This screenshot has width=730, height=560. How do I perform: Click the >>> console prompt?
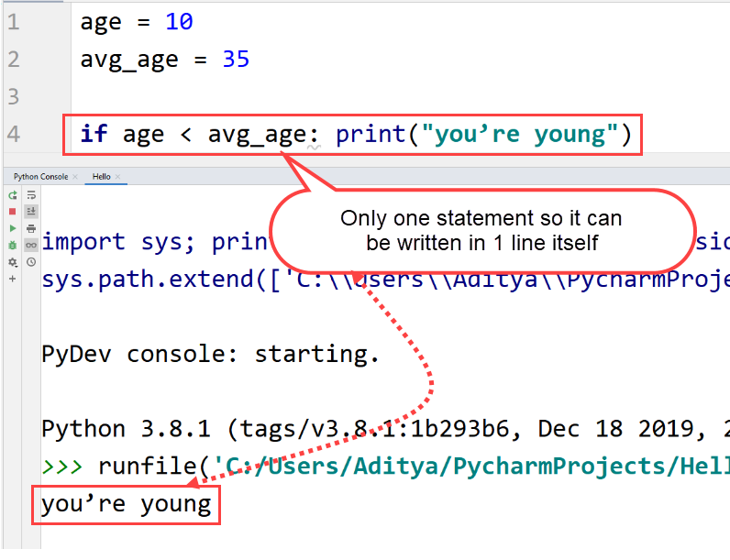point(62,466)
